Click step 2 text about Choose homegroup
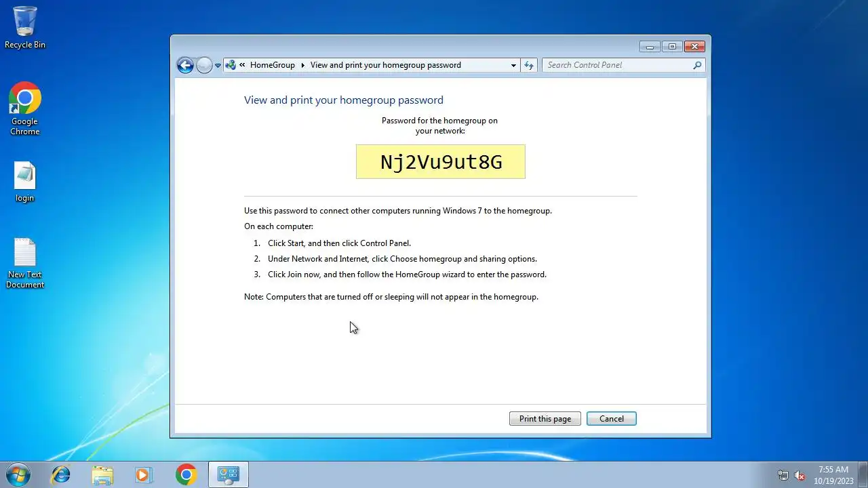The width and height of the screenshot is (868, 488). [402, 259]
